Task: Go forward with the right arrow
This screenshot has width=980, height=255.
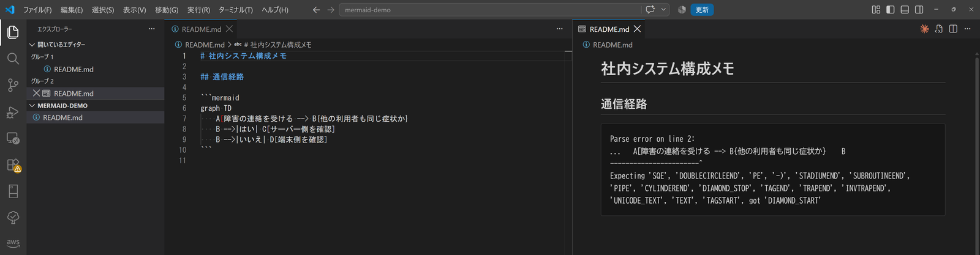Action: click(x=331, y=10)
